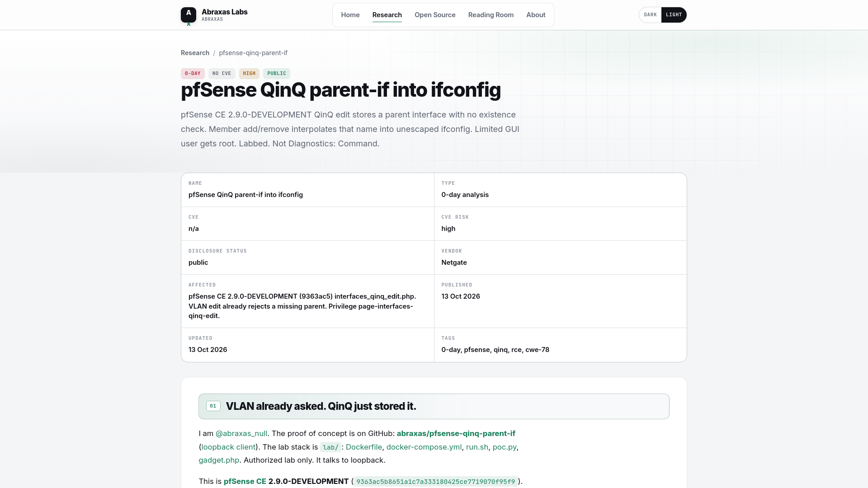Viewport: 868px width, 488px height.
Task: Switch theme to LIGHT
Action: [674, 15]
